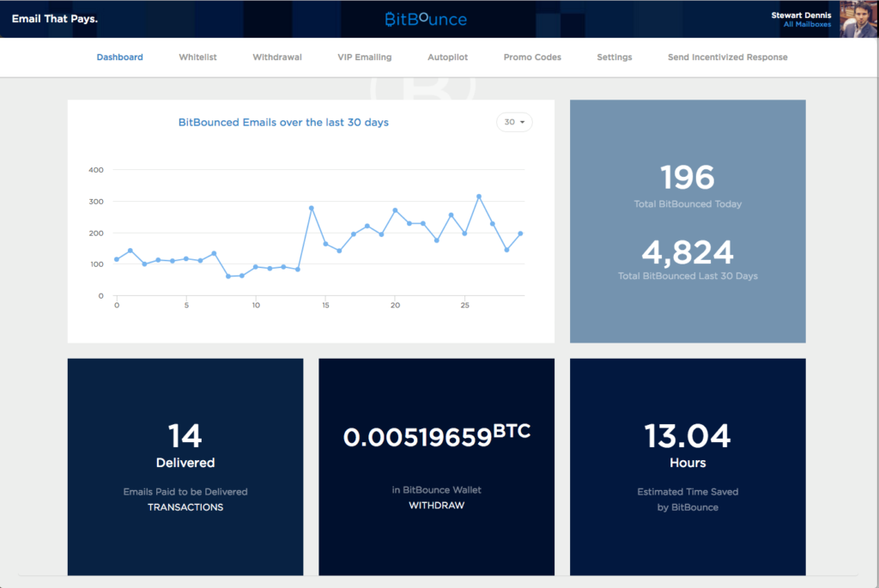The image size is (879, 588).
Task: Click the last chart data point
Action: click(520, 233)
